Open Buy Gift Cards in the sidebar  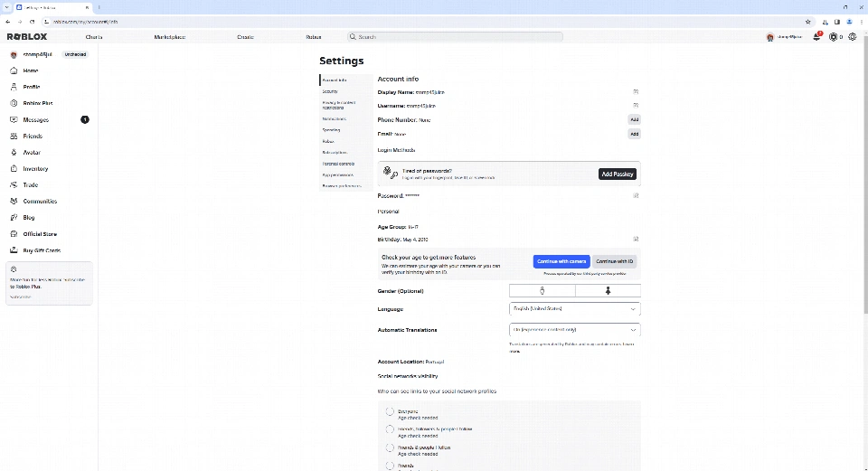coord(42,250)
